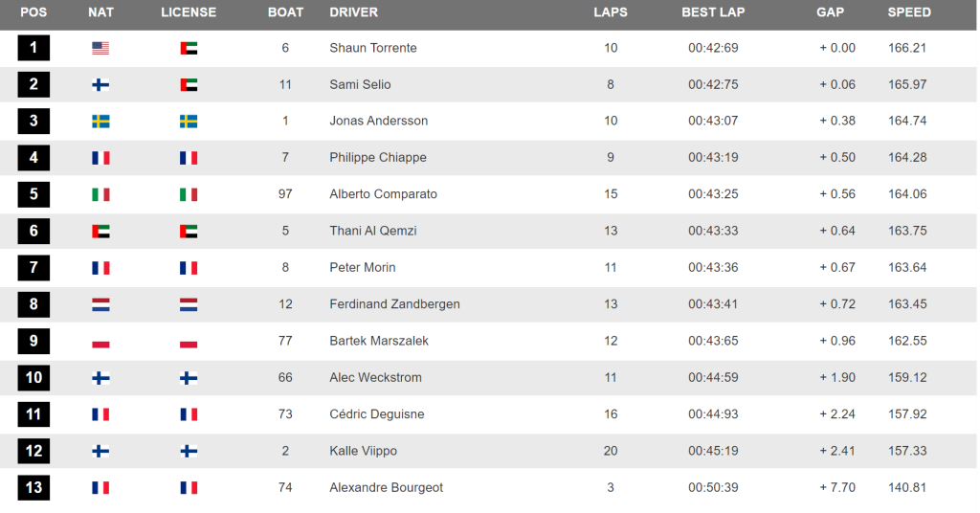Viewport: 980px width, 513px height.
Task: Click the UAE nationality flag for Thani Al Qemzi
Action: (100, 232)
